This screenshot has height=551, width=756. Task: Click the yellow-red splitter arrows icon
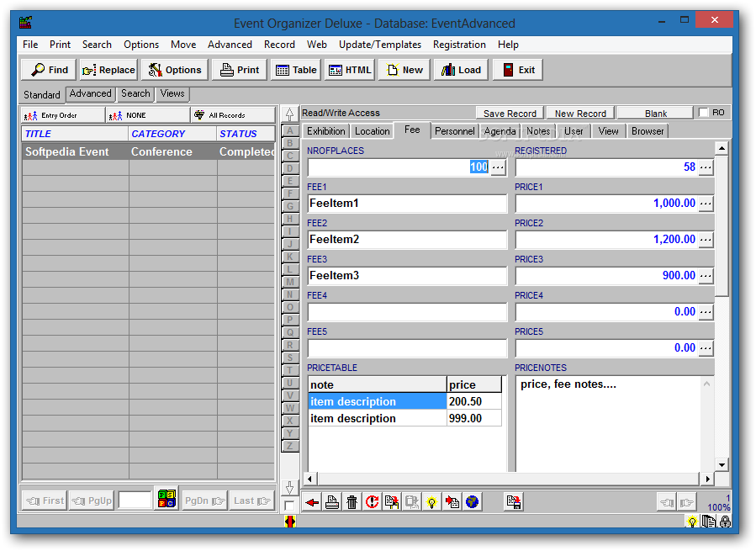pyautogui.click(x=290, y=522)
